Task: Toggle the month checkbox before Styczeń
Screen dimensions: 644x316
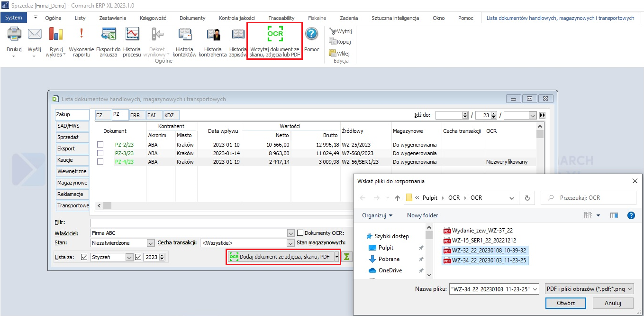Action: coord(84,257)
